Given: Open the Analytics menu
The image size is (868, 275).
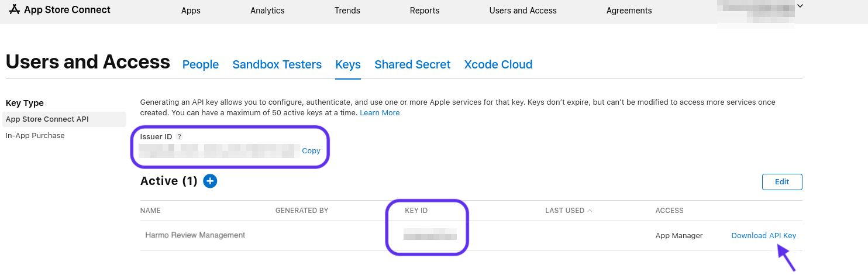Looking at the screenshot, I should point(267,11).
